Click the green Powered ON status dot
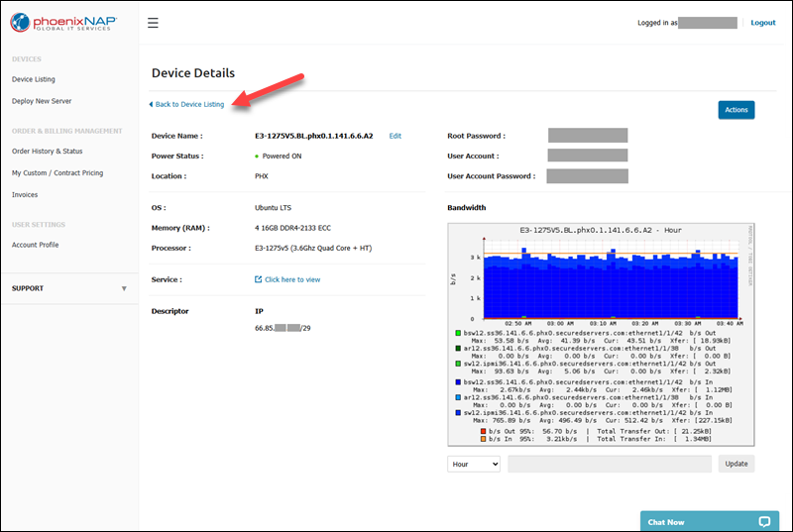This screenshot has width=793, height=532. (x=257, y=157)
